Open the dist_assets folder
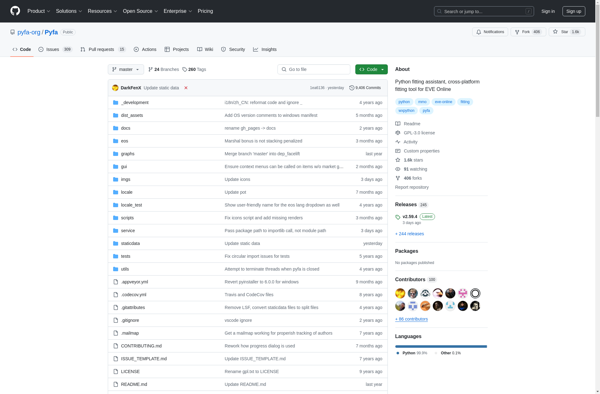The image size is (600, 394). pyautogui.click(x=132, y=116)
